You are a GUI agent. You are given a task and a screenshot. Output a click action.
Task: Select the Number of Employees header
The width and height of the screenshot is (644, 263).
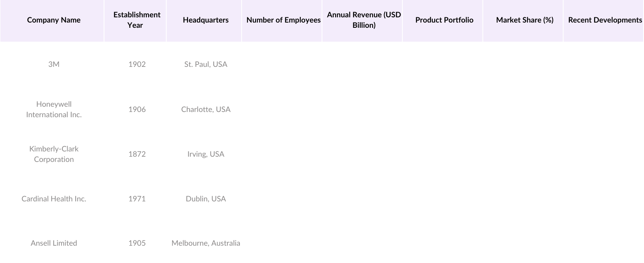click(x=283, y=20)
